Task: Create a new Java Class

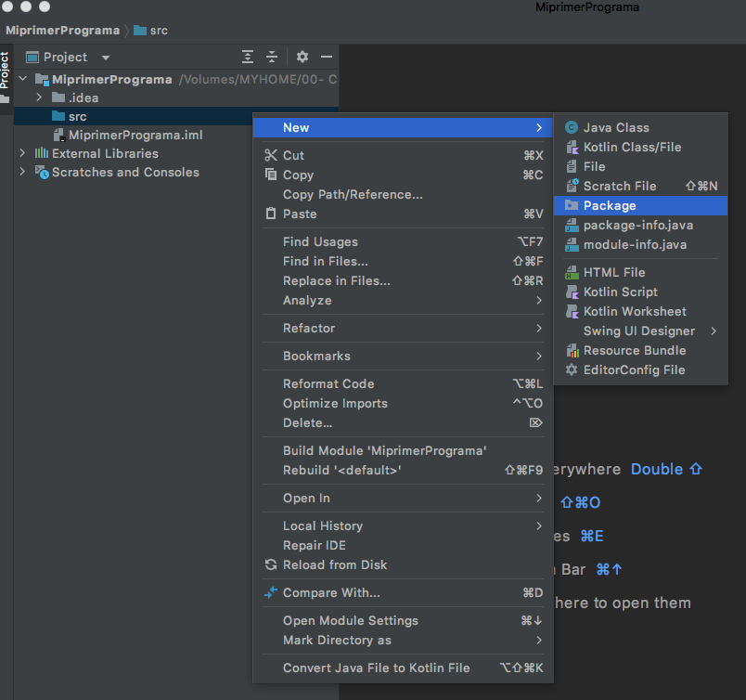Action: click(x=641, y=127)
